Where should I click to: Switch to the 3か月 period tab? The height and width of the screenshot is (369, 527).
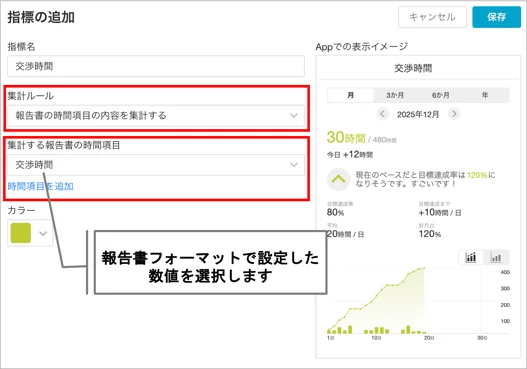[x=395, y=95]
